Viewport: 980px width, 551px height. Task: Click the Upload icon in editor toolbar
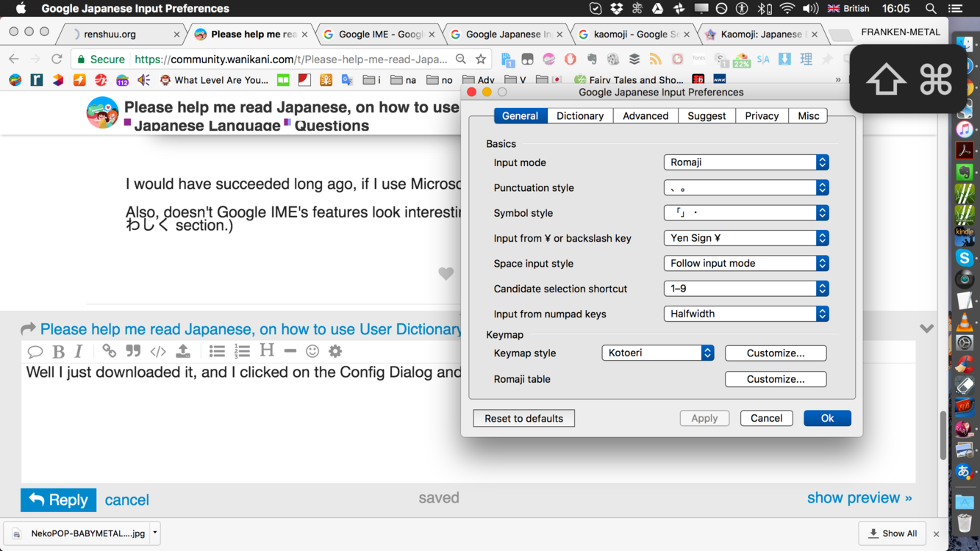point(183,351)
